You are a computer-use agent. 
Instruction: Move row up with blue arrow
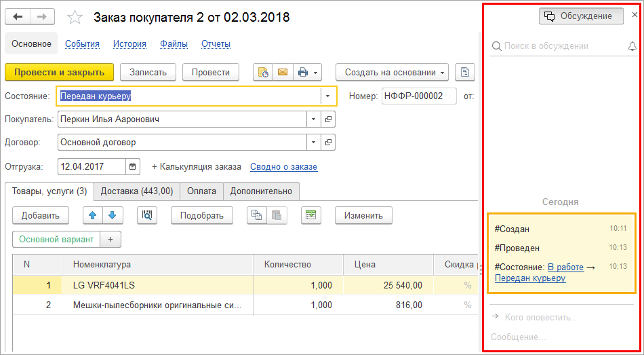click(93, 216)
